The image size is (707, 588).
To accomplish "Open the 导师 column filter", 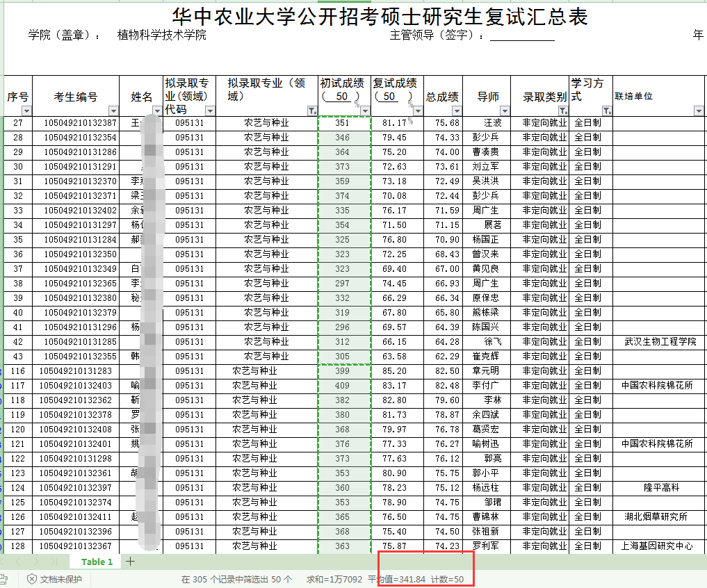I will point(506,111).
